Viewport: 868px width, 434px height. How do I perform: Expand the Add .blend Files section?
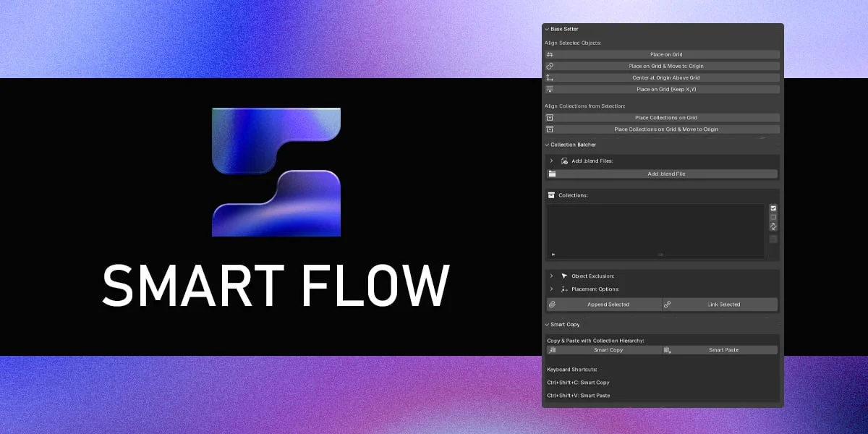[x=550, y=161]
